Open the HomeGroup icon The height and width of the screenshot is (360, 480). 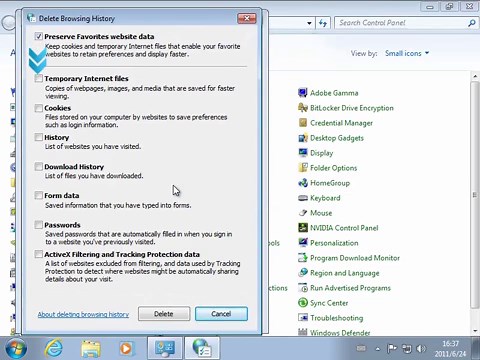coord(303,183)
